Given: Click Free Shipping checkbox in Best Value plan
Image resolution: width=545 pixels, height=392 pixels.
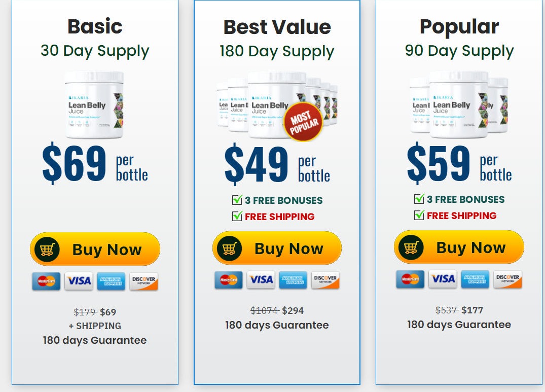Looking at the screenshot, I should point(237,216).
